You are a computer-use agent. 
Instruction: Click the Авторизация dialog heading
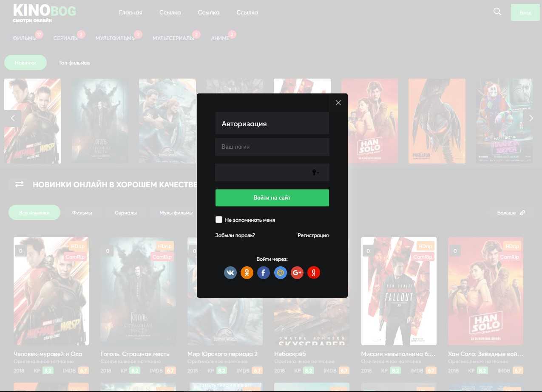pos(244,124)
